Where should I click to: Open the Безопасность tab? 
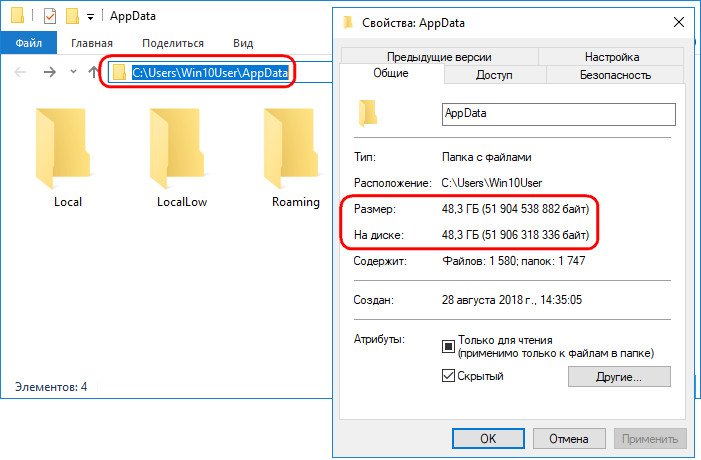click(x=615, y=75)
